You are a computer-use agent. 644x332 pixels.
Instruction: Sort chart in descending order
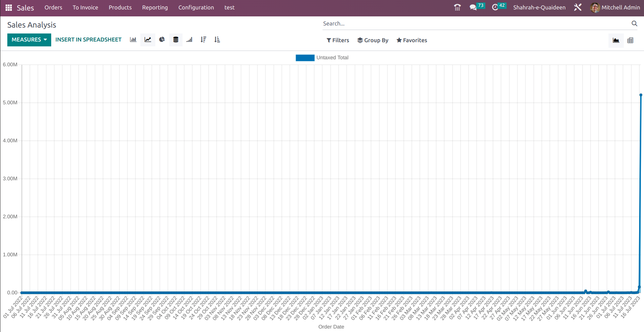click(x=203, y=40)
